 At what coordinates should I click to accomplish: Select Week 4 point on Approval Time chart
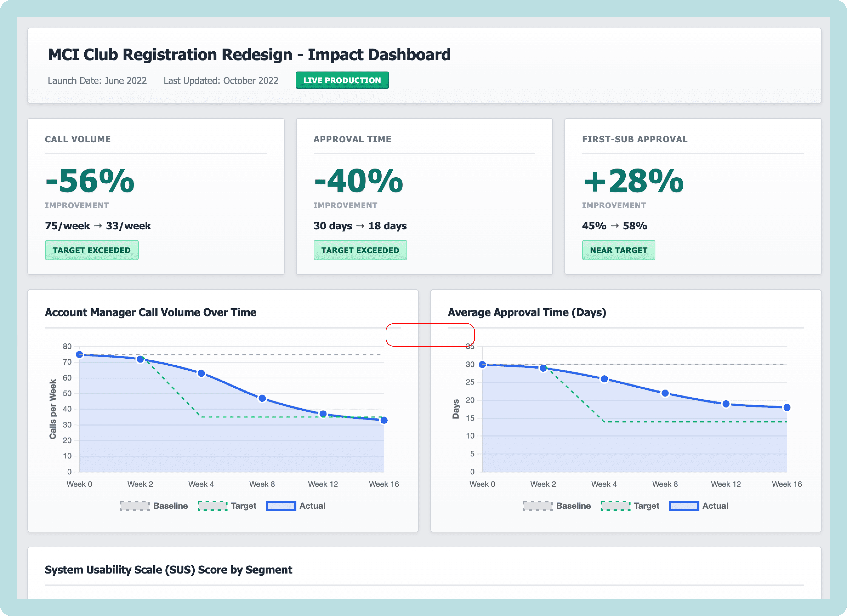[x=604, y=379]
